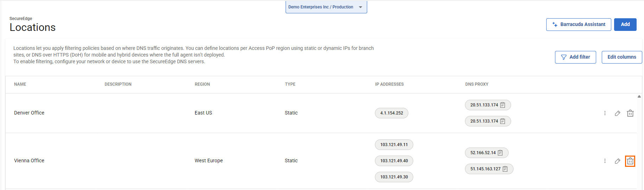The height and width of the screenshot is (190, 644).
Task: Click the TYPE column header
Action: [290, 84]
